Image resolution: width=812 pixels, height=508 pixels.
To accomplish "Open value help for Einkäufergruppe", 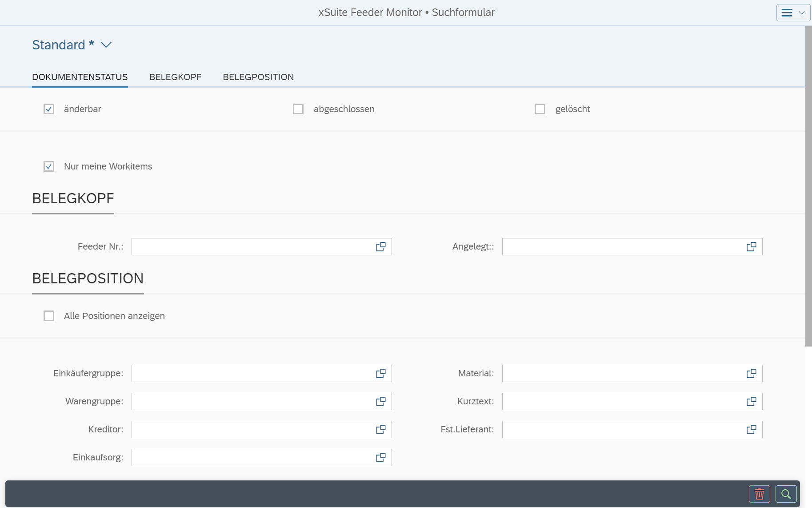I will [x=381, y=373].
